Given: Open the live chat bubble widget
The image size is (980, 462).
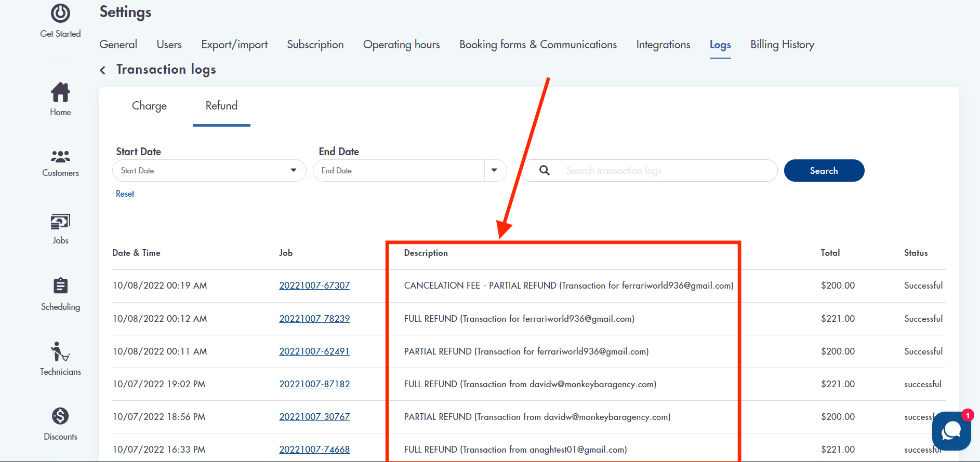Looking at the screenshot, I should [951, 431].
